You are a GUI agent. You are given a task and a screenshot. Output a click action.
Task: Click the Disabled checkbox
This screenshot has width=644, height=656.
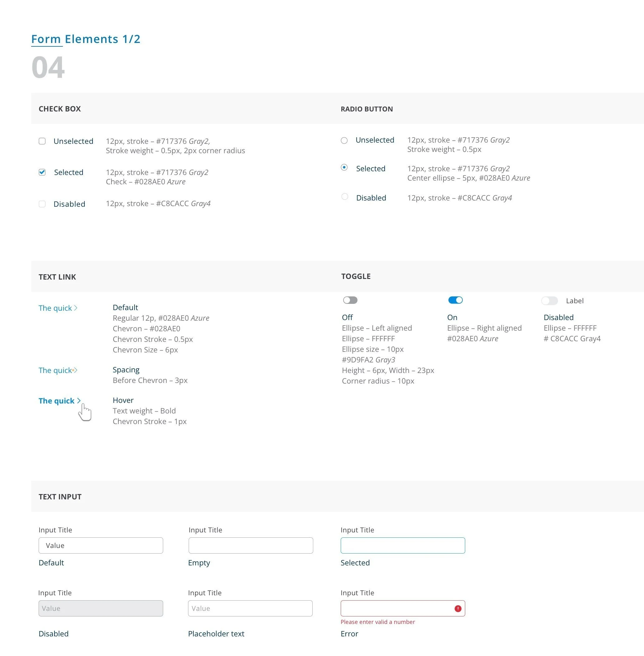point(42,204)
